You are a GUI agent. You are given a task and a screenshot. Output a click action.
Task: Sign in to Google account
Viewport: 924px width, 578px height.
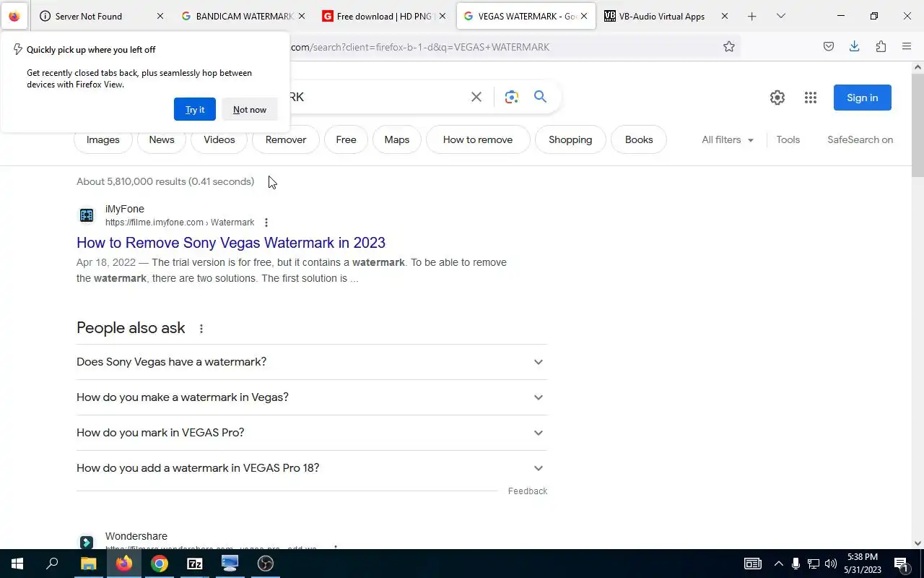(x=863, y=98)
